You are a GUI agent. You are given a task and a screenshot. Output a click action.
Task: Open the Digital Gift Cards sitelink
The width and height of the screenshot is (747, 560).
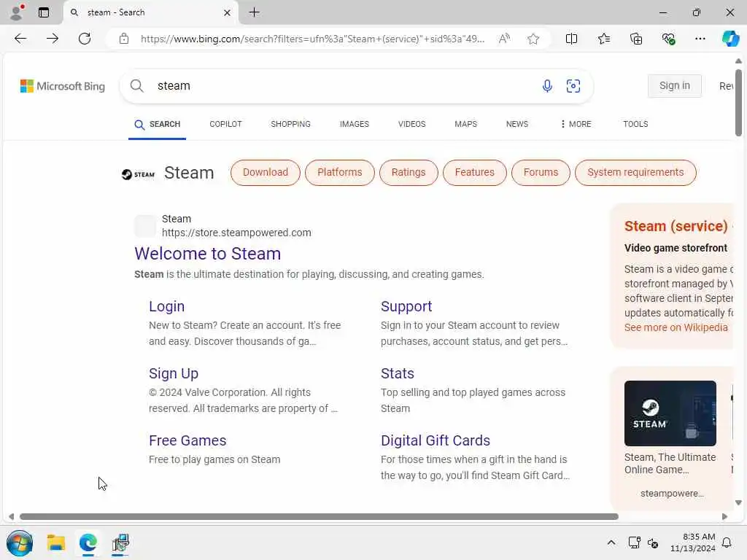pos(436,440)
